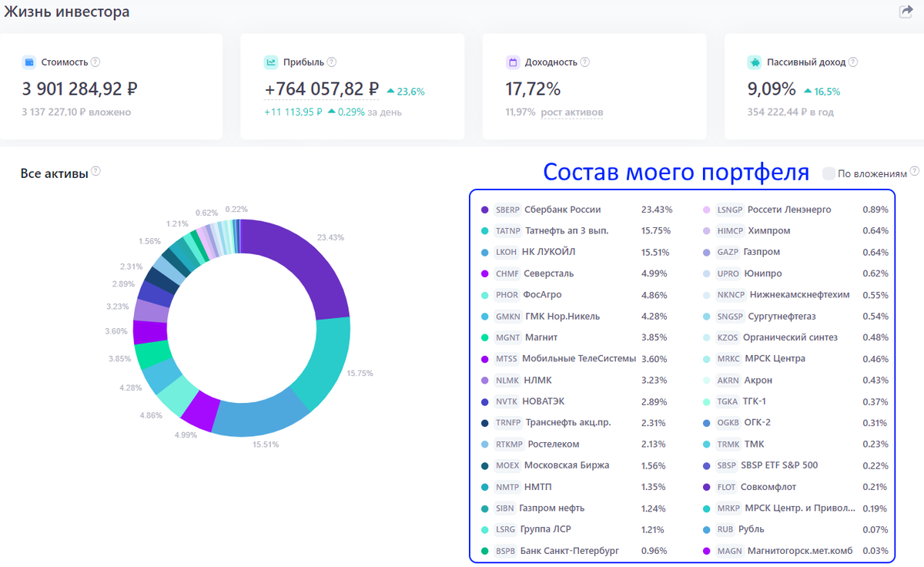The height and width of the screenshot is (567, 924).
Task: Select the Акрон asset row
Action: 795,380
